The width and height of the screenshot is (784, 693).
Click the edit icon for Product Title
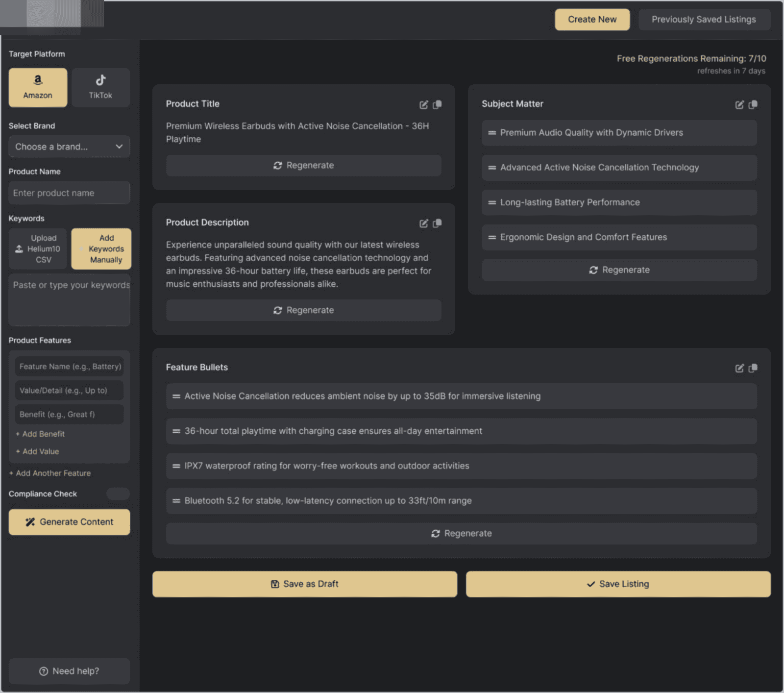click(423, 104)
